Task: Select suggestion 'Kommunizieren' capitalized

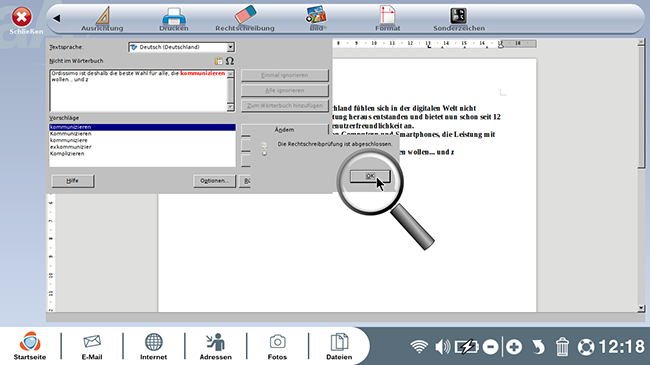Action: pyautogui.click(x=70, y=134)
